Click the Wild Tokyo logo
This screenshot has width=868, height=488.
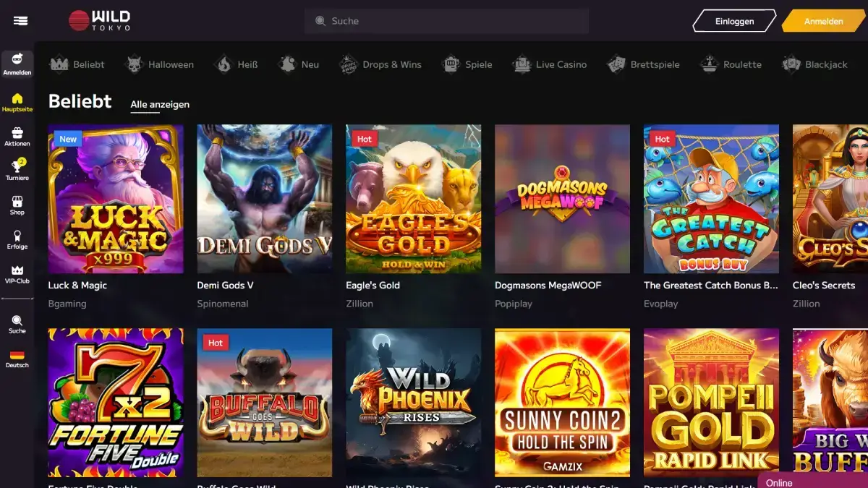(98, 20)
